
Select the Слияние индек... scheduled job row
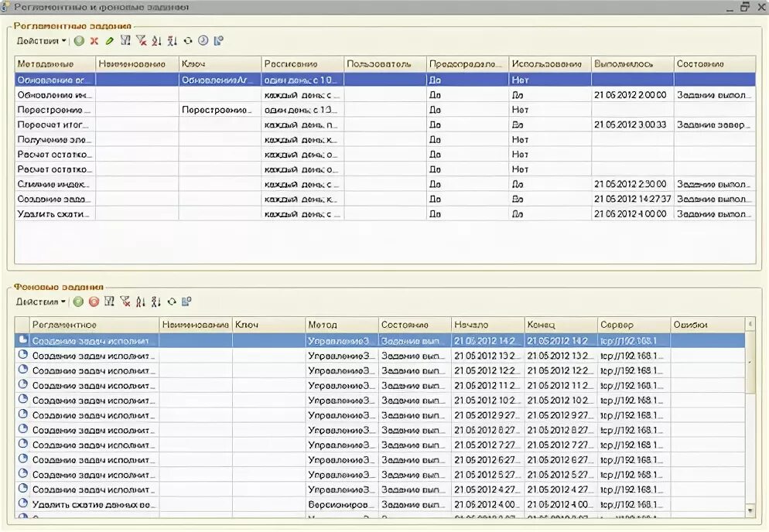point(385,184)
